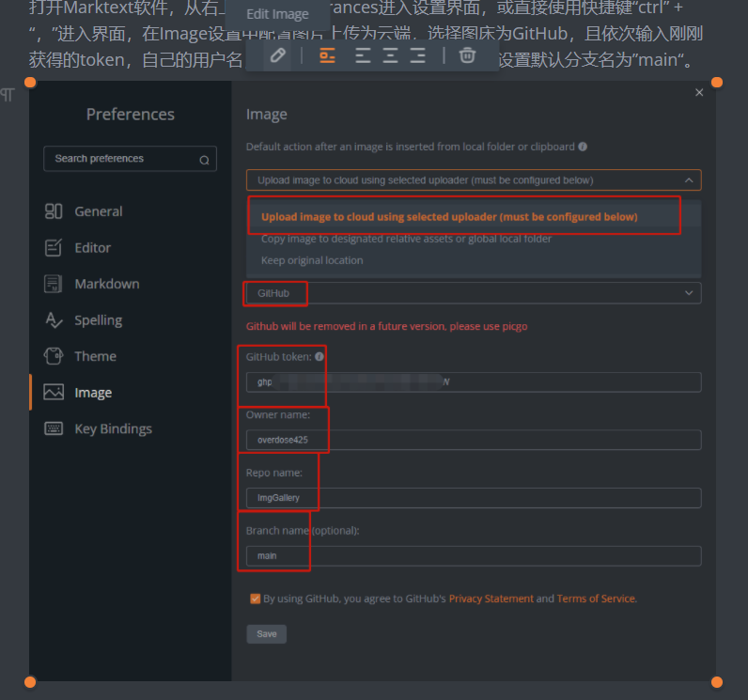Click the search magnifier icon in preferences
The width and height of the screenshot is (748, 700).
tap(204, 161)
